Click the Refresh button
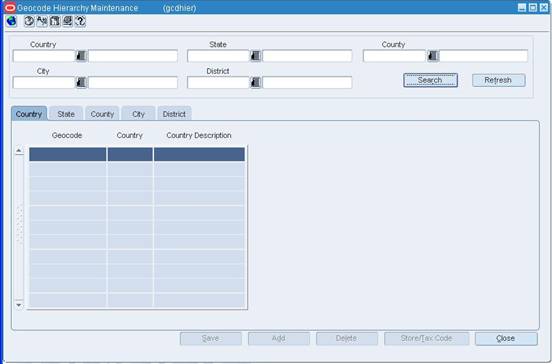 tap(498, 80)
